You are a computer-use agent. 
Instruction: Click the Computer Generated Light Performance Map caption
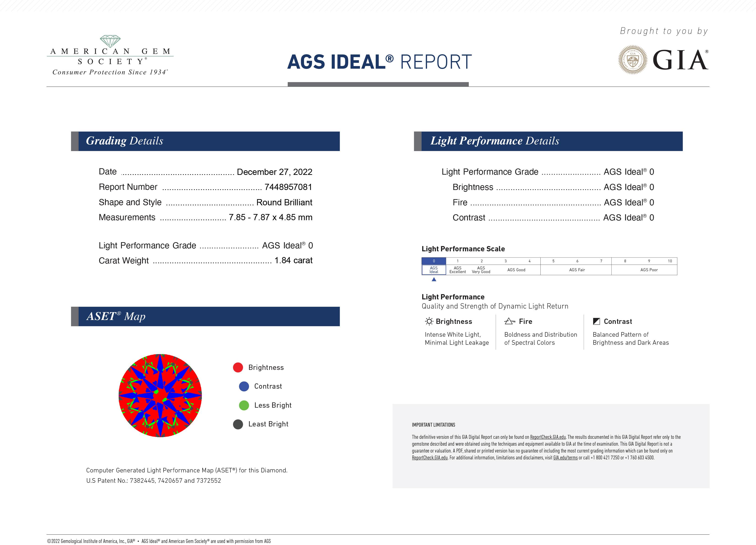coord(187,470)
